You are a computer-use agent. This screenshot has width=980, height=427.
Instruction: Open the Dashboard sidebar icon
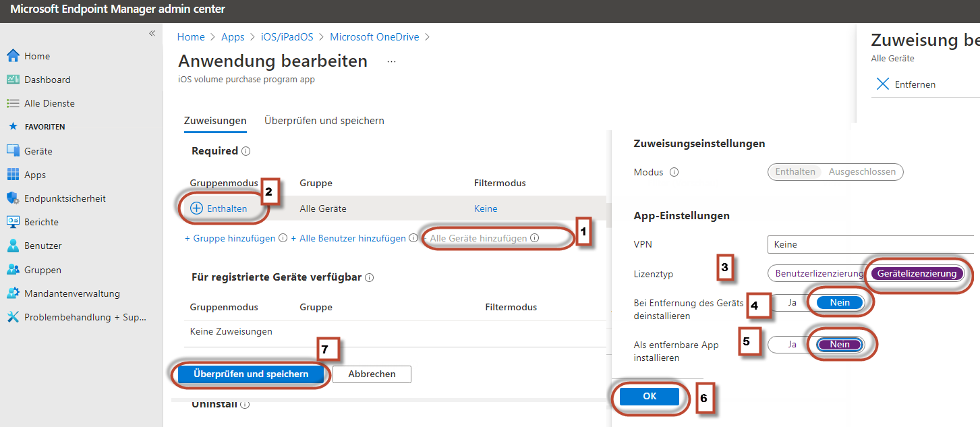13,80
